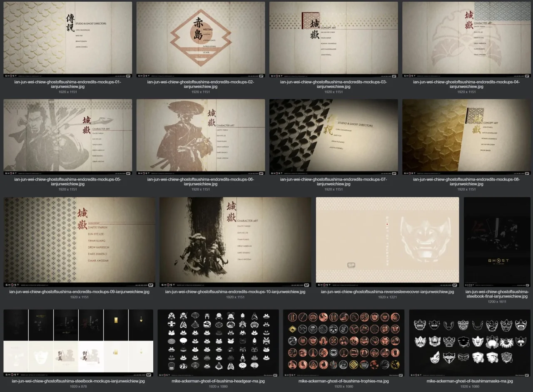The width and height of the screenshot is (533, 392).
Task: Open the endcredits-mockups-06 samurai thumbnail
Action: pos(201,137)
